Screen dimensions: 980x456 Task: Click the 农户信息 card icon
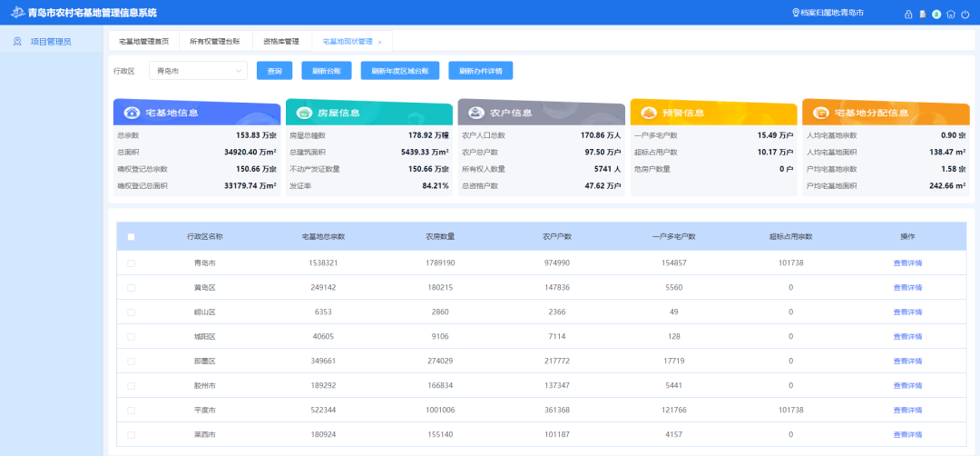click(x=476, y=113)
